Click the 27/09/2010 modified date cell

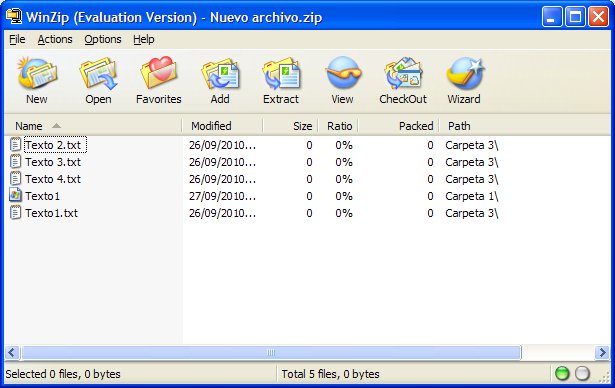pos(222,196)
